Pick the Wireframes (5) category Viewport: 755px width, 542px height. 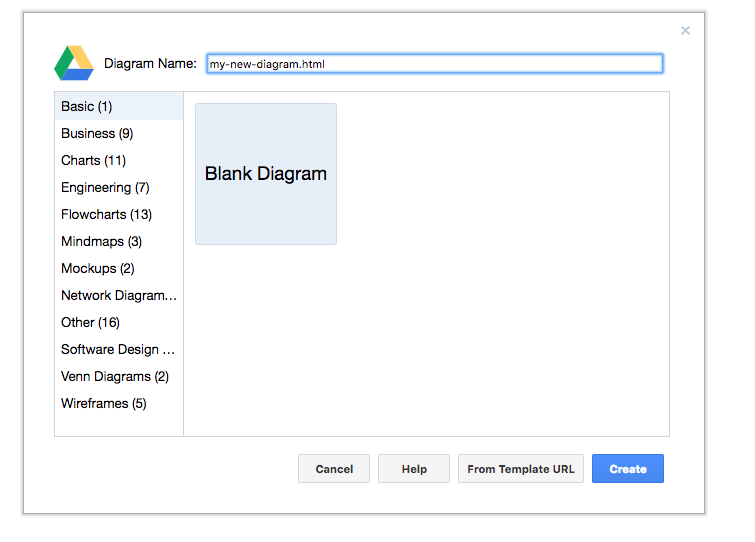[104, 404]
